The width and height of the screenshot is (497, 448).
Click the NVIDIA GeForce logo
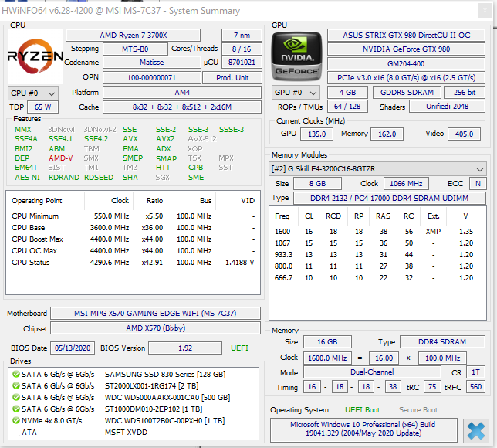tap(296, 56)
